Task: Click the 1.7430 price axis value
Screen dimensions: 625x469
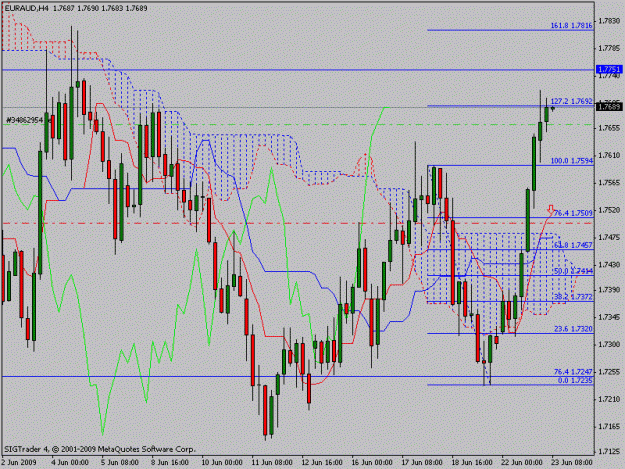Action: (609, 265)
